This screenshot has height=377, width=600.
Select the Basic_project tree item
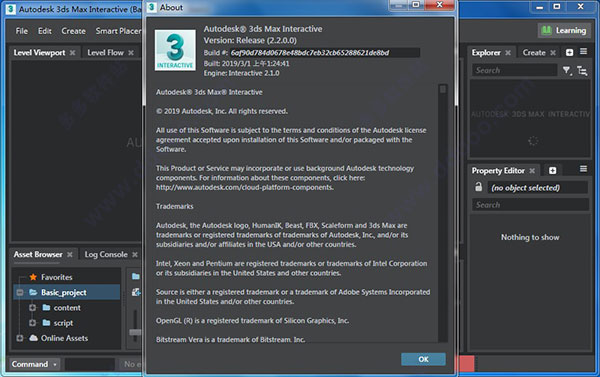[x=67, y=292]
